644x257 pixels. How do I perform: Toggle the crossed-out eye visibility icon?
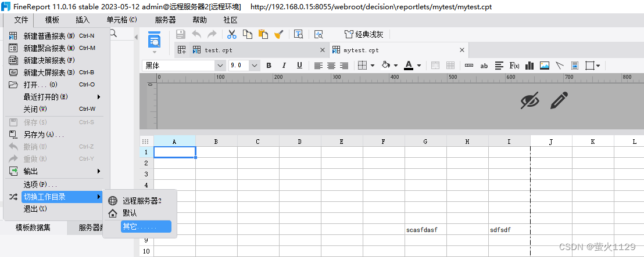pos(530,100)
